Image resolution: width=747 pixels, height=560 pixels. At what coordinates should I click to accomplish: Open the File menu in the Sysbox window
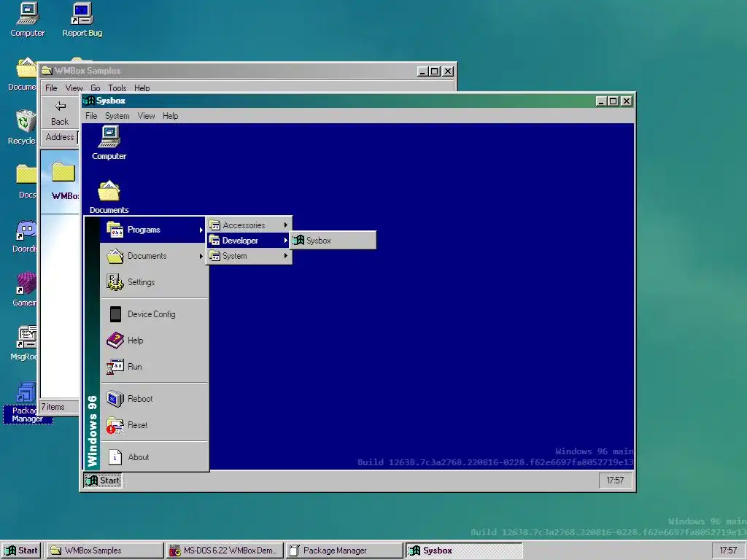(x=91, y=116)
